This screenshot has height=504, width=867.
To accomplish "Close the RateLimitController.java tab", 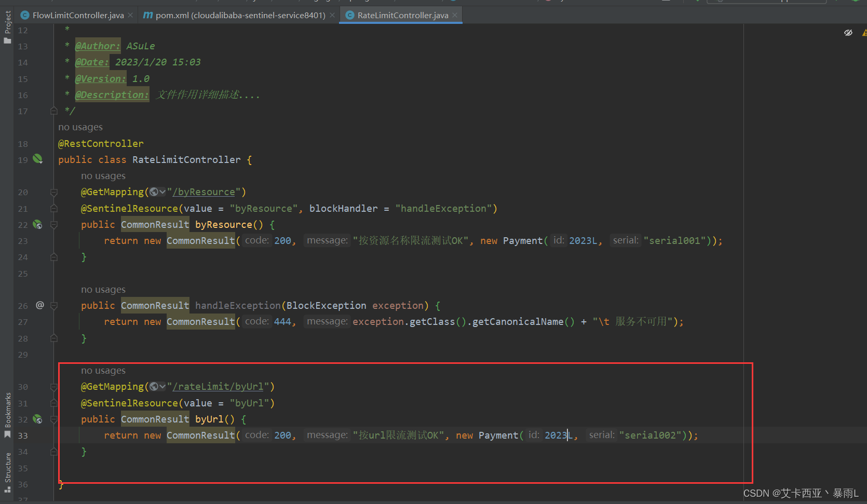I will (x=455, y=15).
